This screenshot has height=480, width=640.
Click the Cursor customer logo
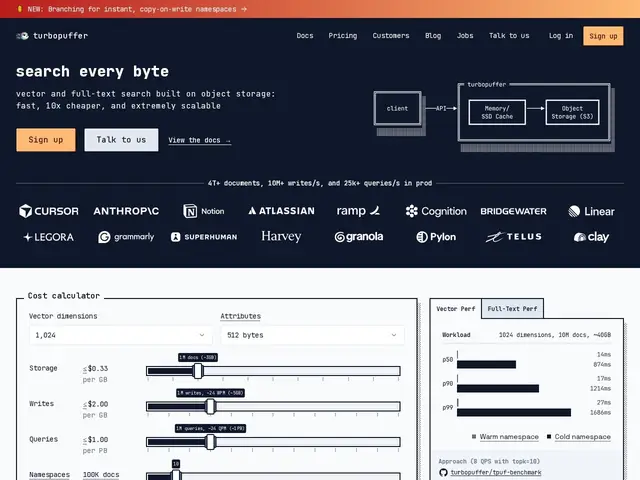point(49,211)
